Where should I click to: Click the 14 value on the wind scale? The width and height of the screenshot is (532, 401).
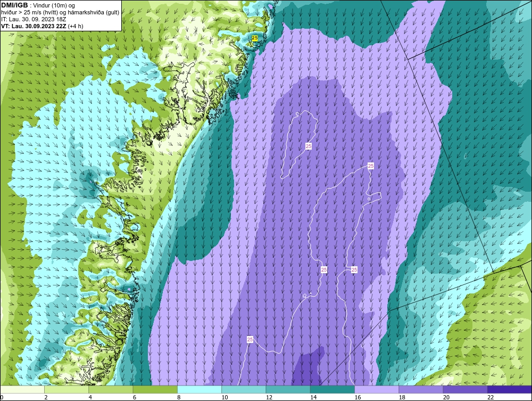coord(313,397)
